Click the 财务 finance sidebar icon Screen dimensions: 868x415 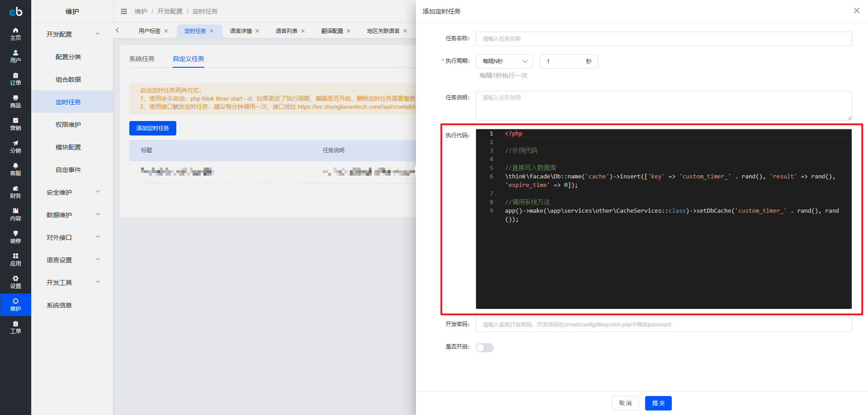(x=15, y=192)
